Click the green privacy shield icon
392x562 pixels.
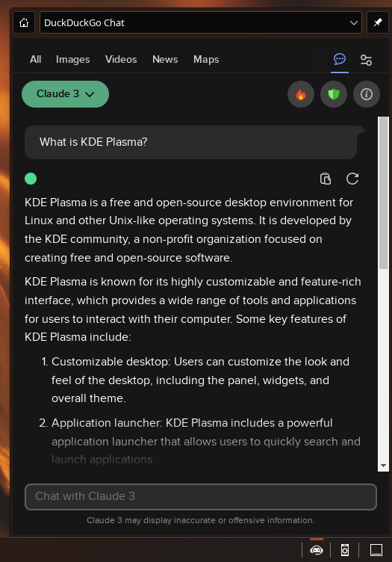(334, 94)
